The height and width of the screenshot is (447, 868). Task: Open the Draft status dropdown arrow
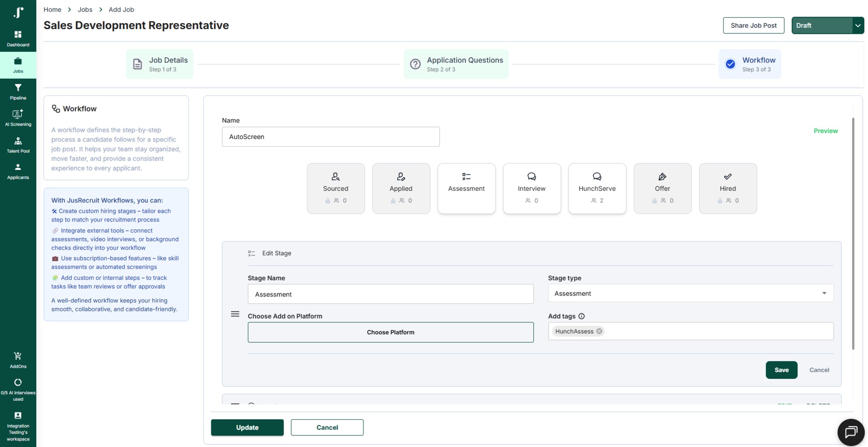pyautogui.click(x=858, y=25)
